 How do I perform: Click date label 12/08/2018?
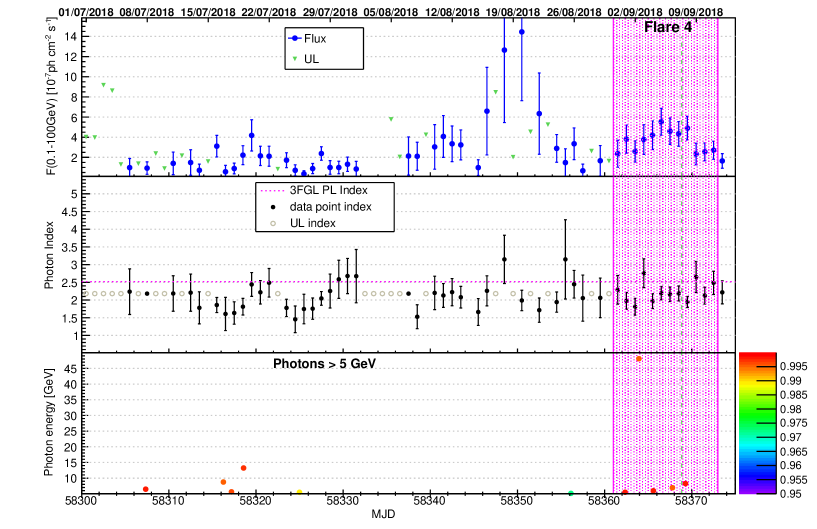[452, 12]
